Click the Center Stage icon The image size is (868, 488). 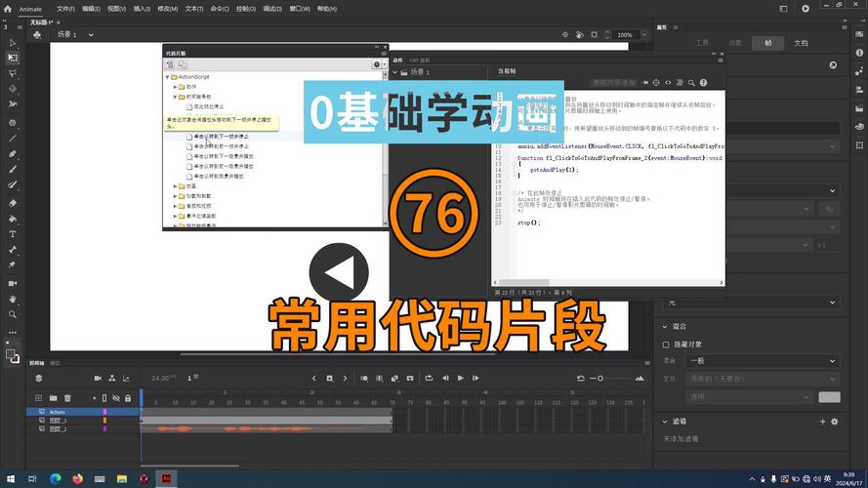coord(565,34)
